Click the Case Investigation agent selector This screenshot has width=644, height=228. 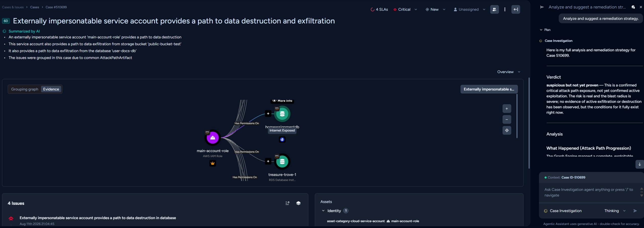(563, 211)
